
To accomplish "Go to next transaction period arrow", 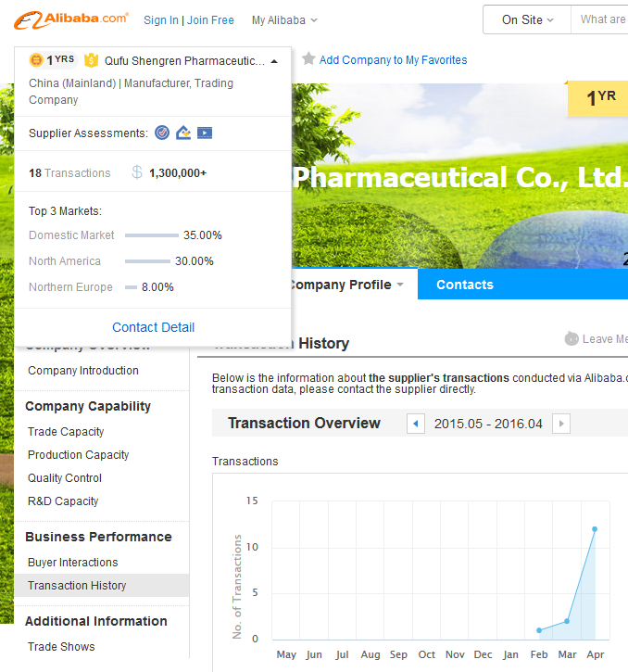I will (x=561, y=424).
